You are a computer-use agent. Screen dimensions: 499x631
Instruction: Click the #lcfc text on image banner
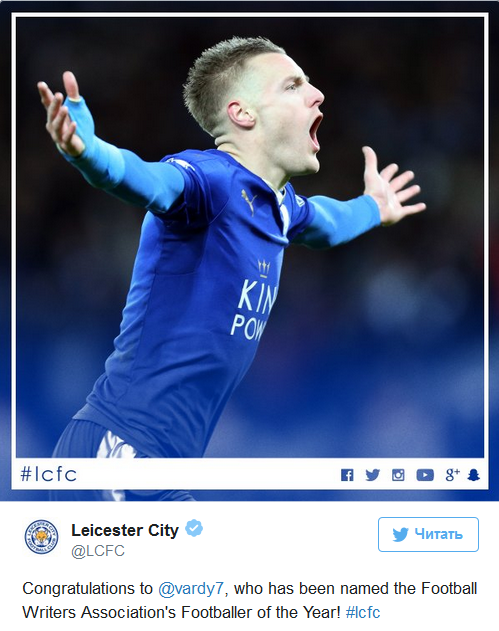point(49,474)
